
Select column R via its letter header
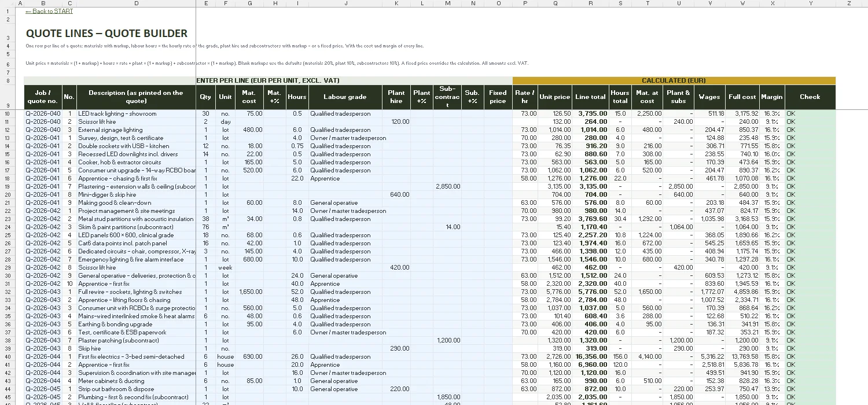590,3
